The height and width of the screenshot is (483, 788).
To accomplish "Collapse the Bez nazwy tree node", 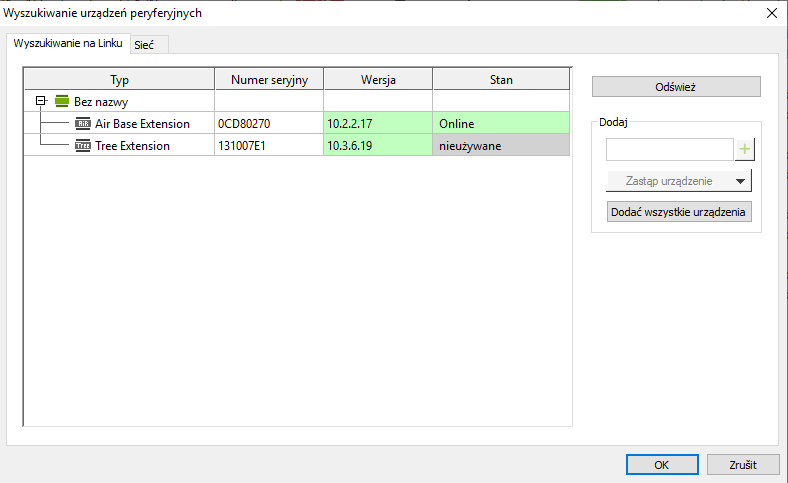I will pyautogui.click(x=41, y=101).
